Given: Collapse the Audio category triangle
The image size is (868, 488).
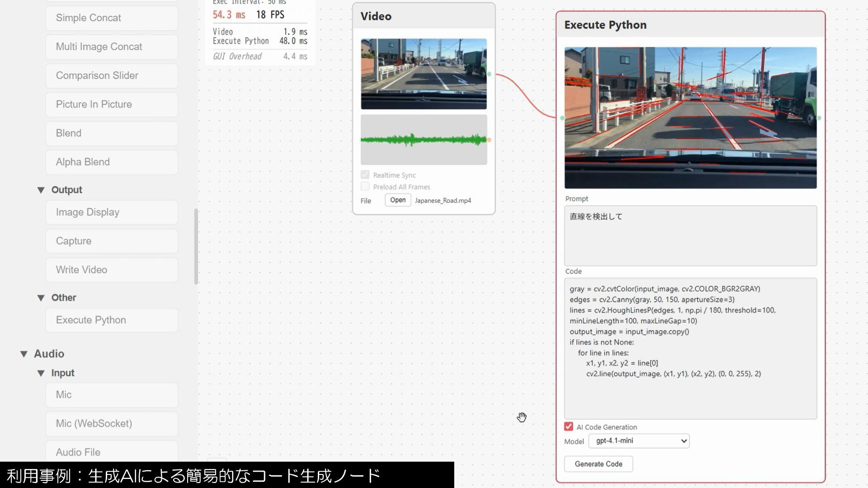Looking at the screenshot, I should pos(24,354).
